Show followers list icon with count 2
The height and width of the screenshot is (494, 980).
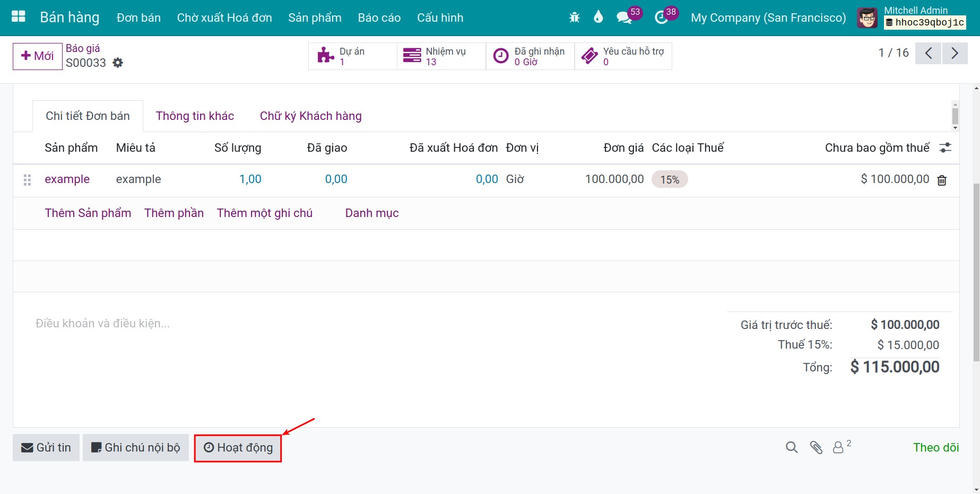(x=842, y=447)
